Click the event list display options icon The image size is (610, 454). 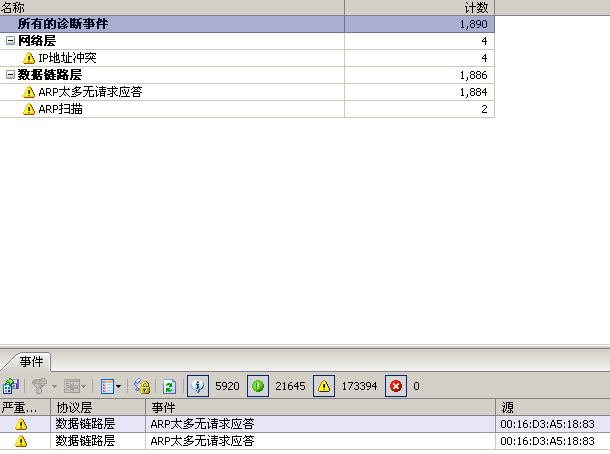(x=107, y=386)
